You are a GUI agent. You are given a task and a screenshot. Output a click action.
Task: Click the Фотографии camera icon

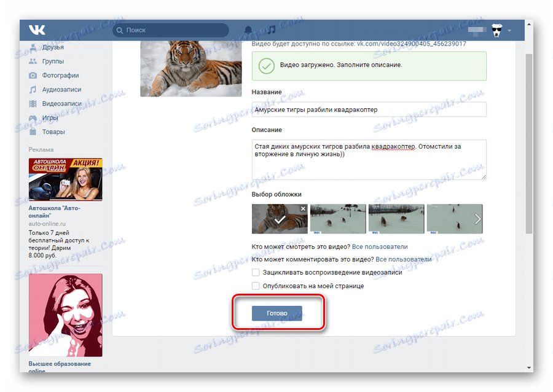click(x=33, y=76)
